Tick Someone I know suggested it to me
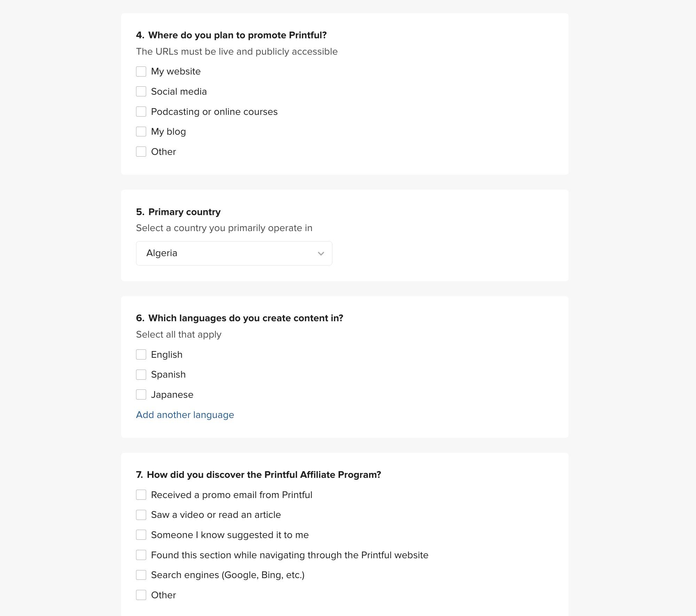This screenshot has width=696, height=616. (x=141, y=535)
